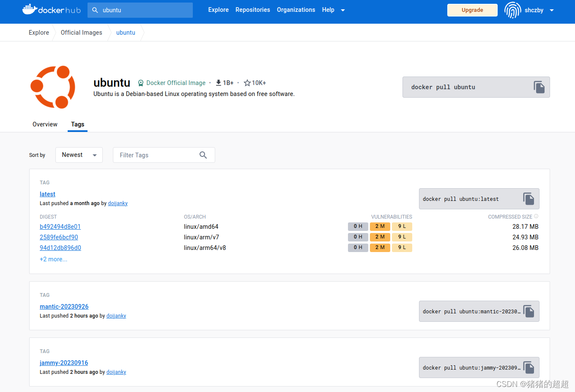Open the account menu chevron next to shczby
This screenshot has height=392, width=575.
point(552,10)
